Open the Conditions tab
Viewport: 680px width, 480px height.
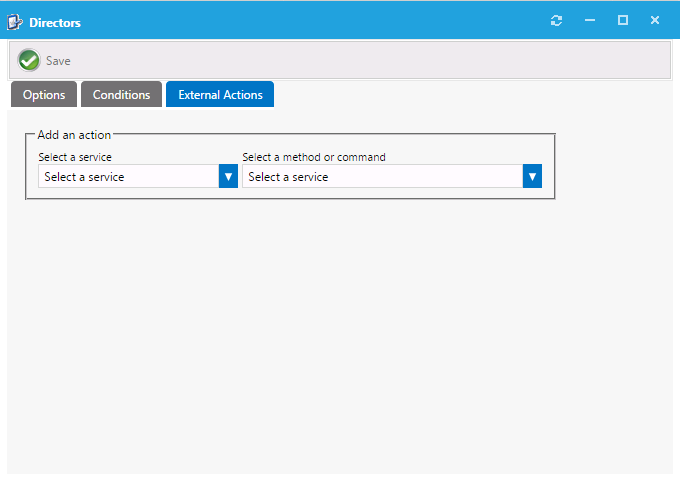[x=121, y=95]
